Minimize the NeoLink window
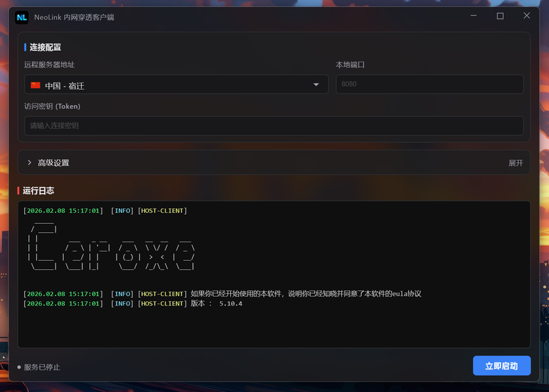Image resolution: width=549 pixels, height=392 pixels. click(474, 16)
